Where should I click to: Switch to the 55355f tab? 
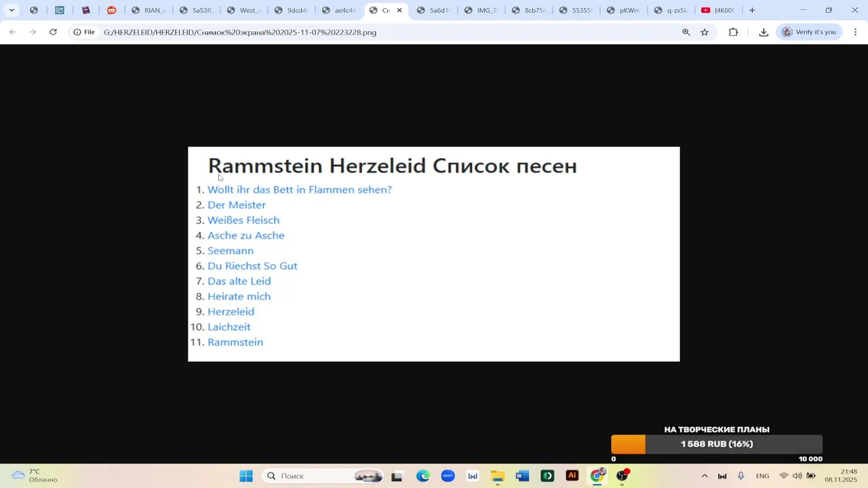(x=576, y=10)
